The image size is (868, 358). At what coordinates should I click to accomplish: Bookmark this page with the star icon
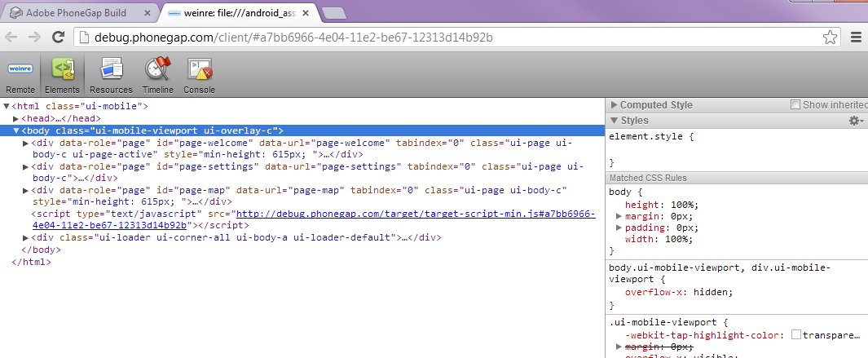830,38
